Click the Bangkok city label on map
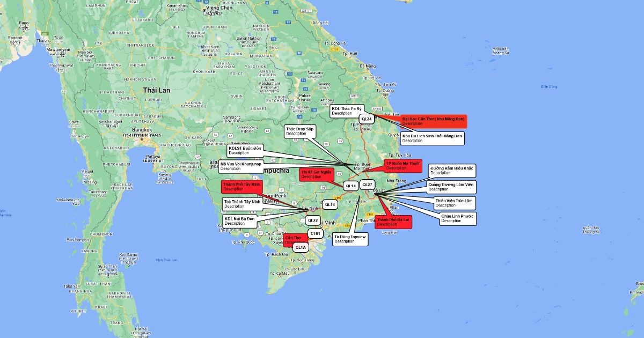The width and height of the screenshot is (644, 338). tap(142, 130)
